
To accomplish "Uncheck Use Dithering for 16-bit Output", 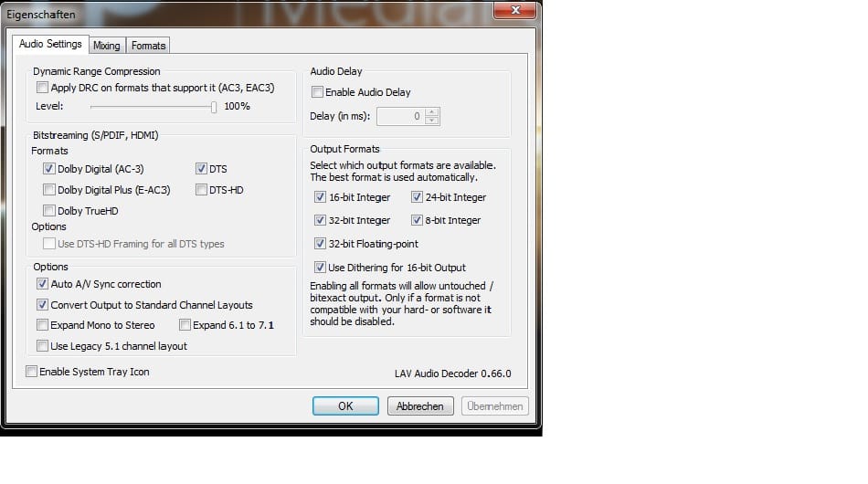I will (320, 268).
